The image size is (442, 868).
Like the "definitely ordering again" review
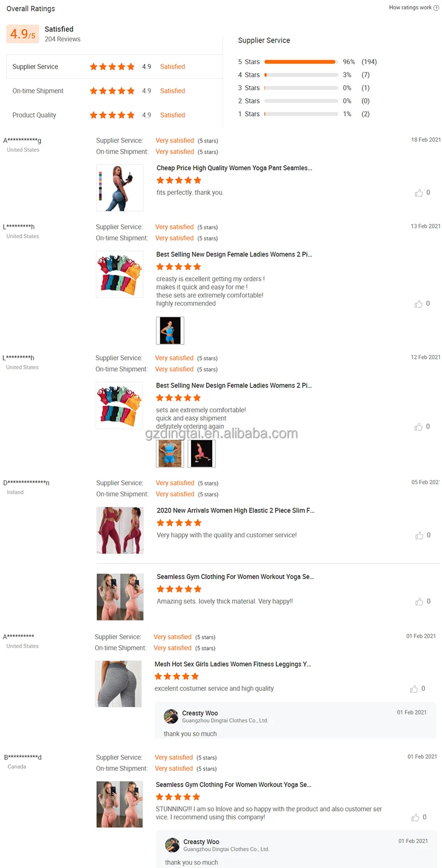tap(419, 427)
